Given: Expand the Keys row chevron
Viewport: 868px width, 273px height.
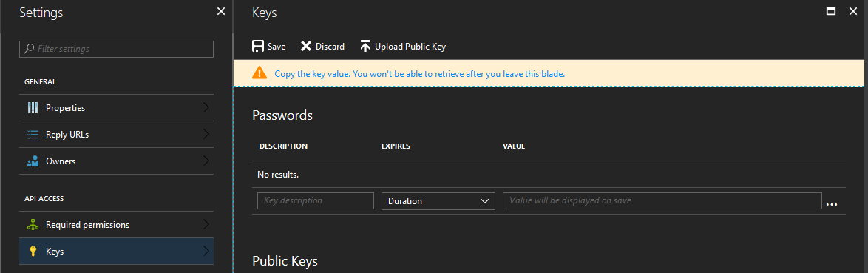Looking at the screenshot, I should 206,252.
